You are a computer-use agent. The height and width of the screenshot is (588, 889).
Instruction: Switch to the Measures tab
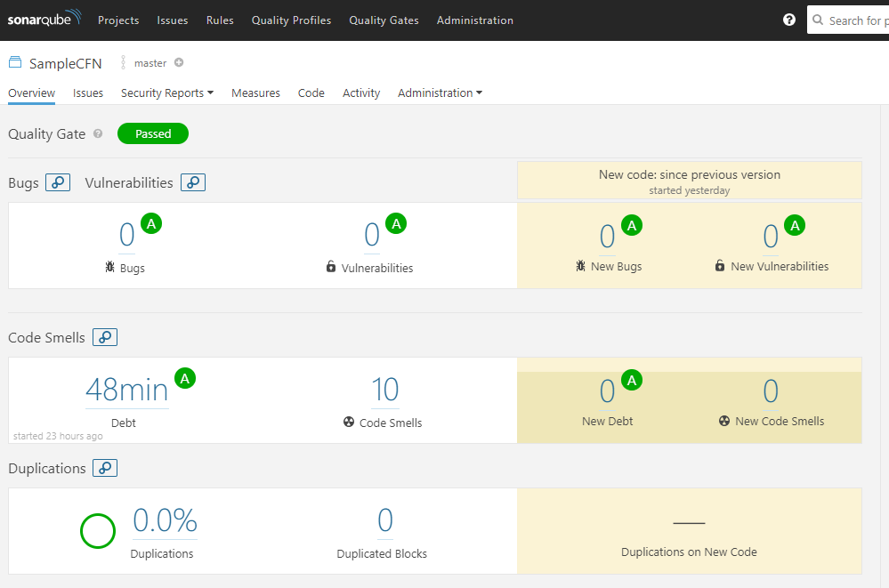click(x=255, y=93)
